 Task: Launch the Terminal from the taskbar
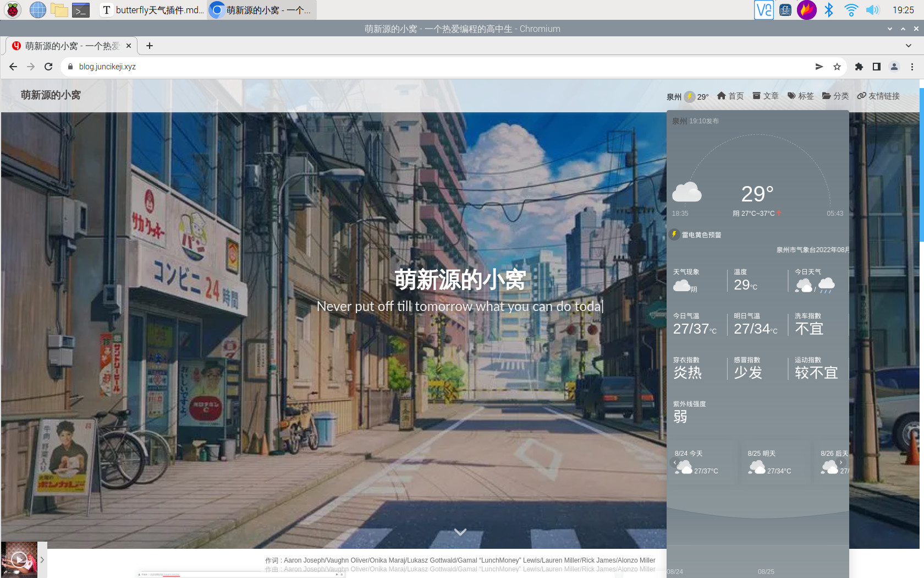pos(81,10)
